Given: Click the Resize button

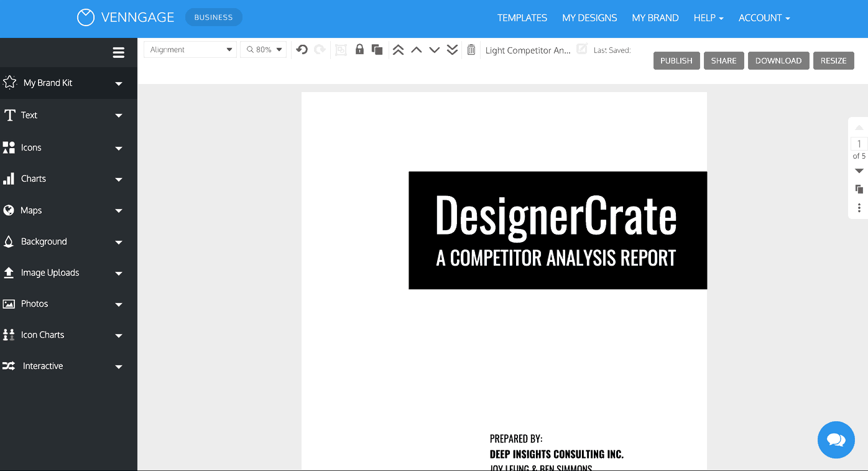Looking at the screenshot, I should [834, 60].
